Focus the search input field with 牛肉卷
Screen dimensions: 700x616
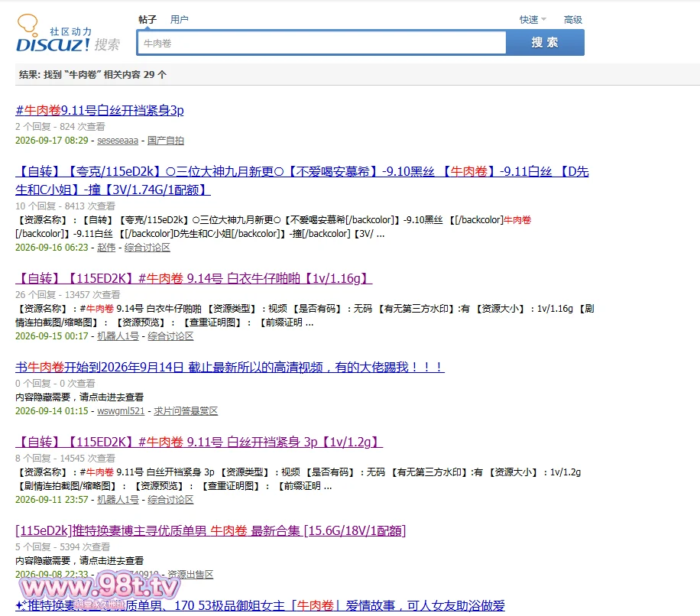pos(322,43)
